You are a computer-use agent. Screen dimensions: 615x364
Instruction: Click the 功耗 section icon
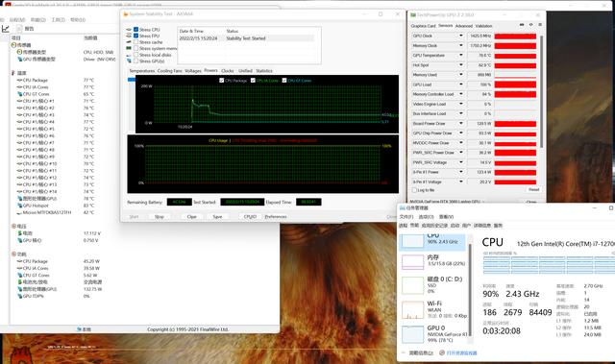(x=13, y=254)
